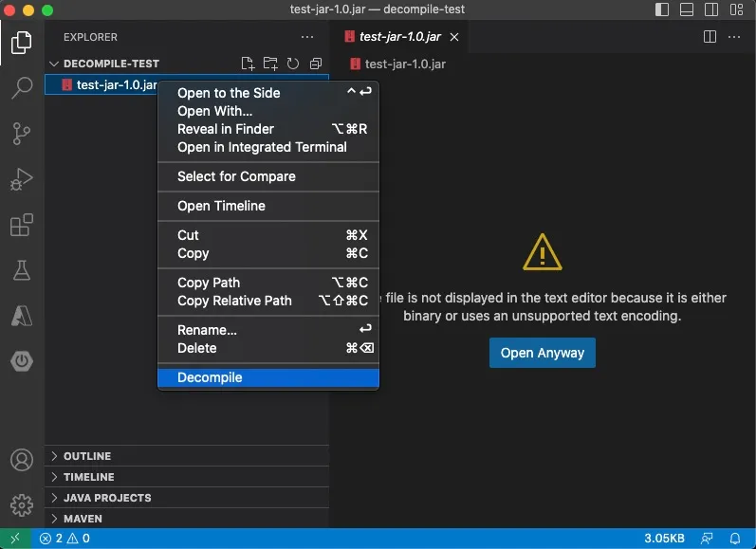Open the Spring Boot Dashboard power icon
The image size is (756, 549).
22,361
